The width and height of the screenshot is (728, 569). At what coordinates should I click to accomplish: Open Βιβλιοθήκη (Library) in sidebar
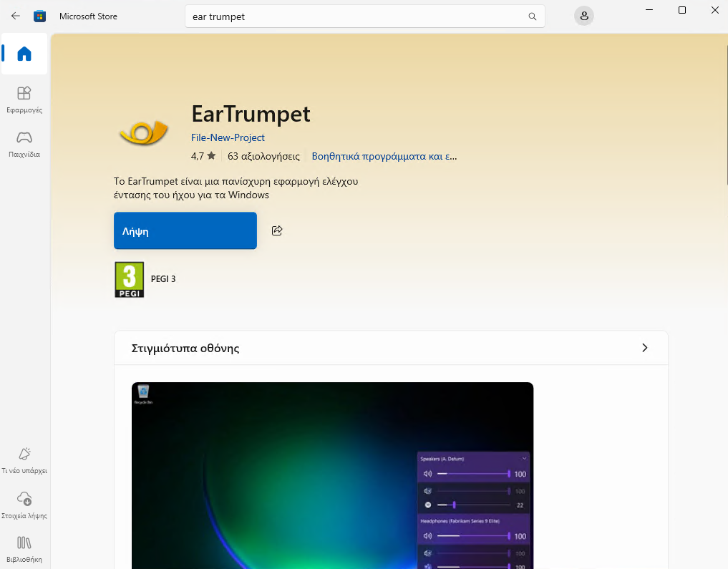point(24,548)
